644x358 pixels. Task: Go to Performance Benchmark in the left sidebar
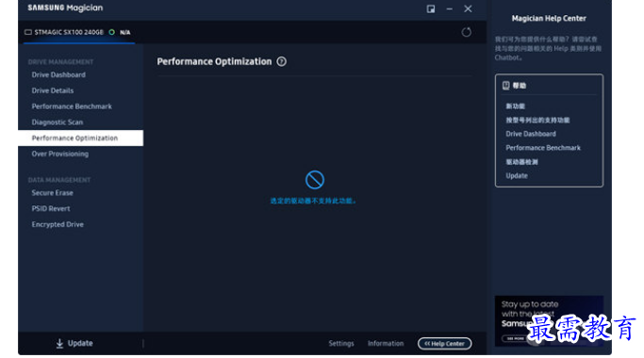pyautogui.click(x=72, y=106)
